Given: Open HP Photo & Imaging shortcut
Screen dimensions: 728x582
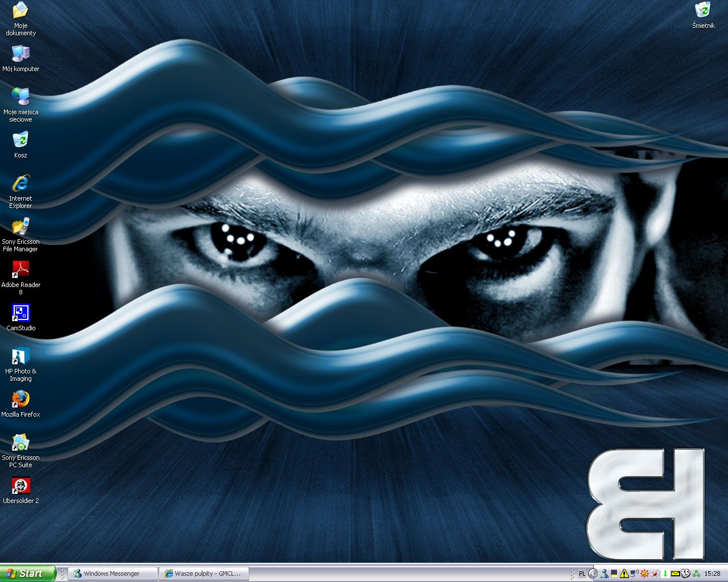Looking at the screenshot, I should click(x=20, y=356).
